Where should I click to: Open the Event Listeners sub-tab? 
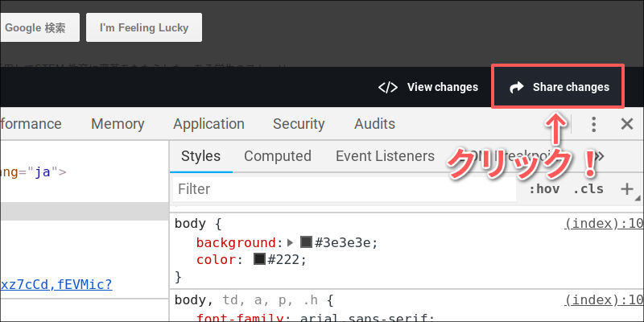click(x=386, y=156)
